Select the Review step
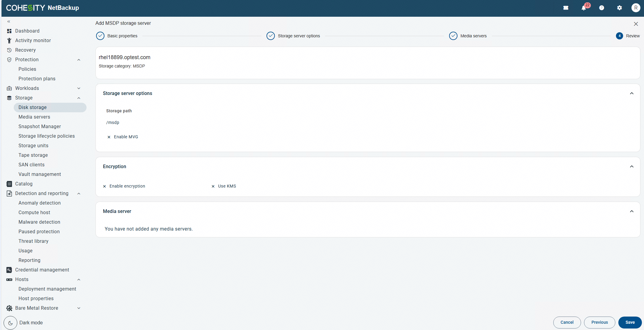The image size is (644, 330). 628,36
